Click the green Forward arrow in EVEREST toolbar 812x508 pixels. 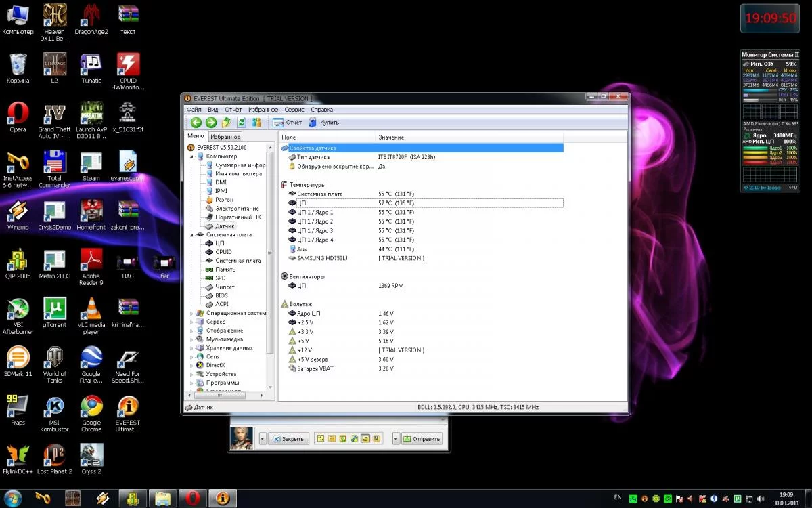coord(211,123)
